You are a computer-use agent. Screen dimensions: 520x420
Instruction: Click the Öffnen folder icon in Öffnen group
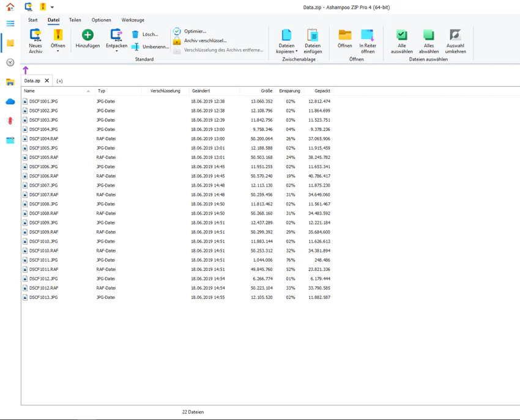pos(345,35)
